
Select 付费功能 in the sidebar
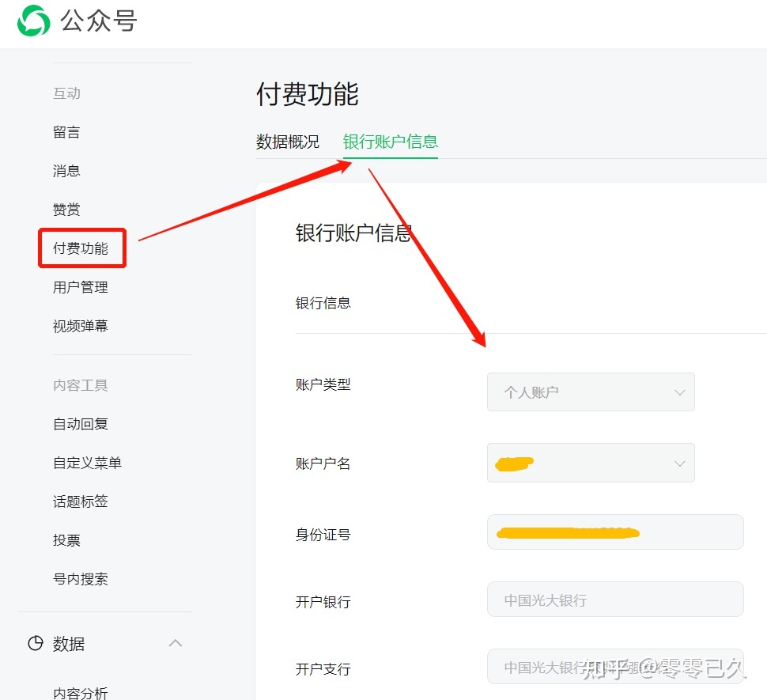(x=81, y=248)
